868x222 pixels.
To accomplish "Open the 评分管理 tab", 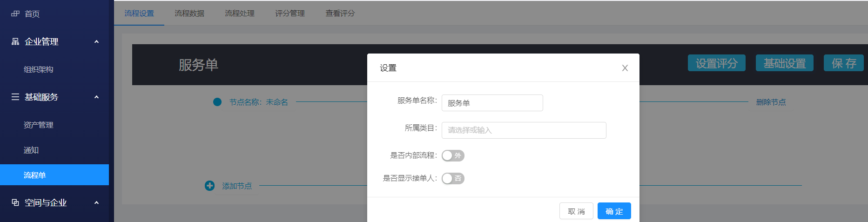I will 289,13.
